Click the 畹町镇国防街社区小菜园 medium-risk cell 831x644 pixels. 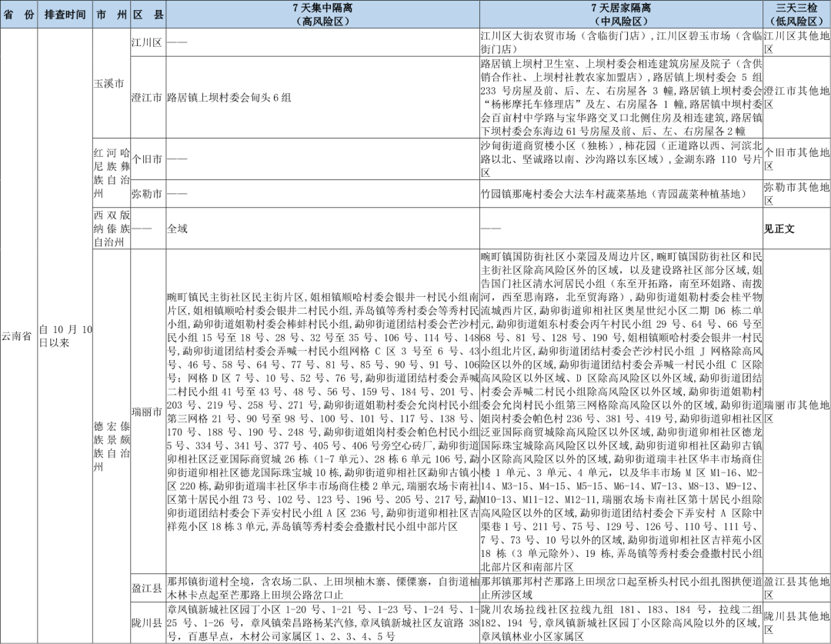point(621,412)
